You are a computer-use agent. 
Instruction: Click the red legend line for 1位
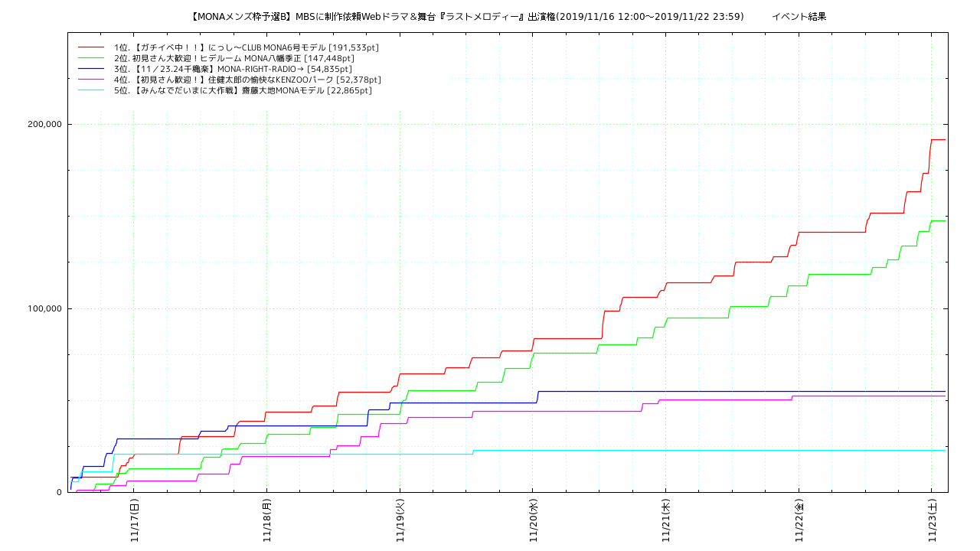point(90,47)
